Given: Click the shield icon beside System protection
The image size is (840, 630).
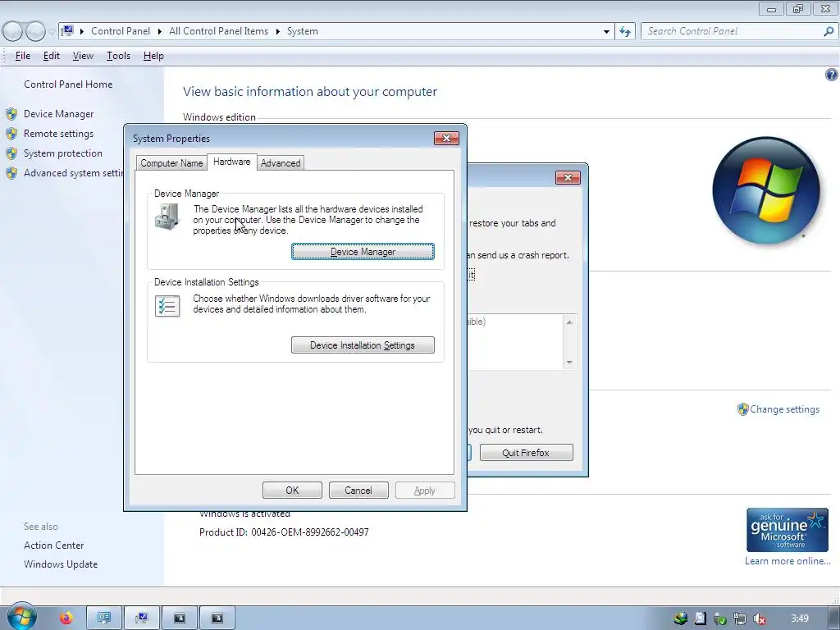Looking at the screenshot, I should pyautogui.click(x=11, y=153).
